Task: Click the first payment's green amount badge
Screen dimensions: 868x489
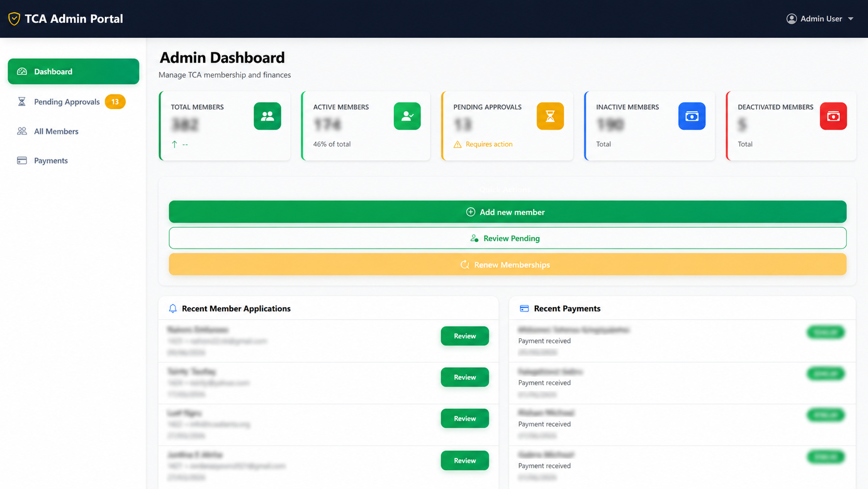Action: point(825,332)
